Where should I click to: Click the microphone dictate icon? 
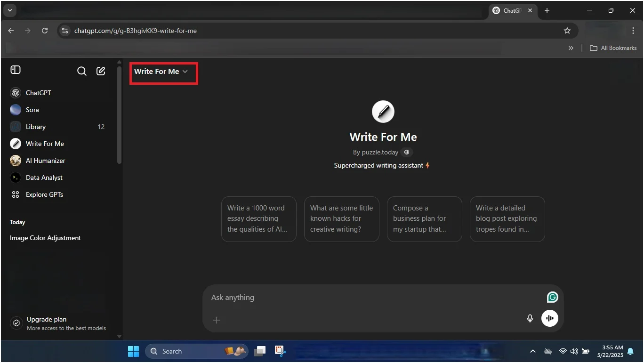(530, 319)
